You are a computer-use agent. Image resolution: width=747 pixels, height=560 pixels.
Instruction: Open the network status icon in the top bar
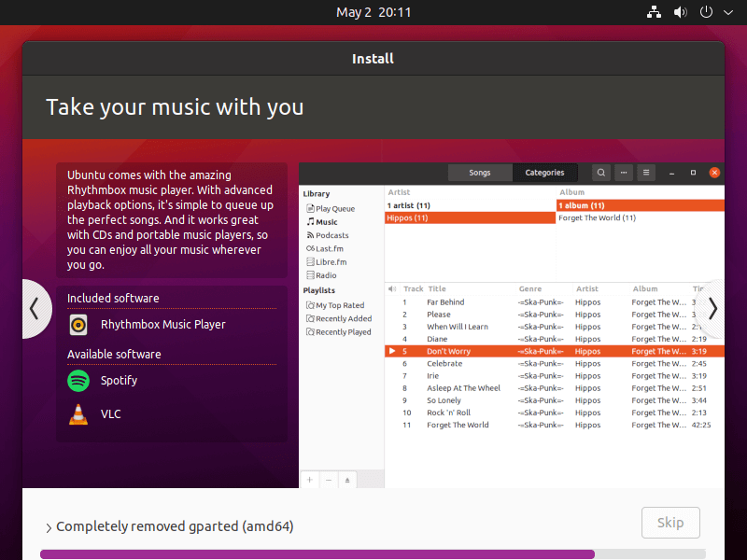[x=654, y=12]
